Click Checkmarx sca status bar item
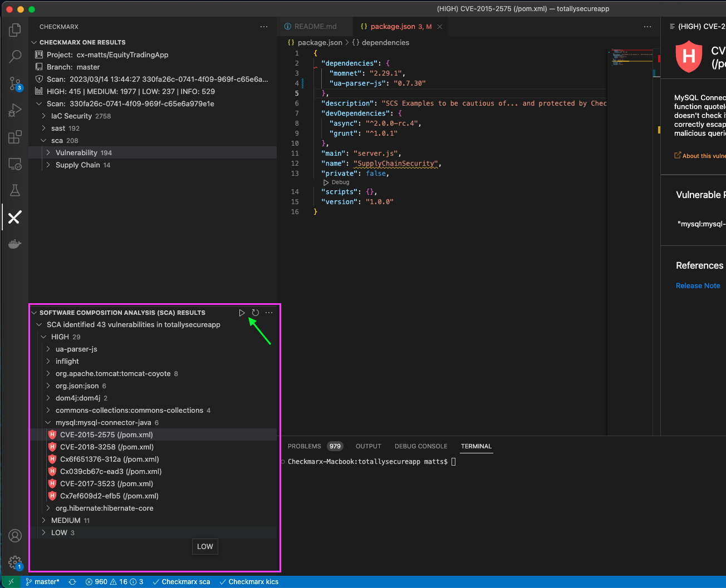726x588 pixels. pyautogui.click(x=181, y=582)
